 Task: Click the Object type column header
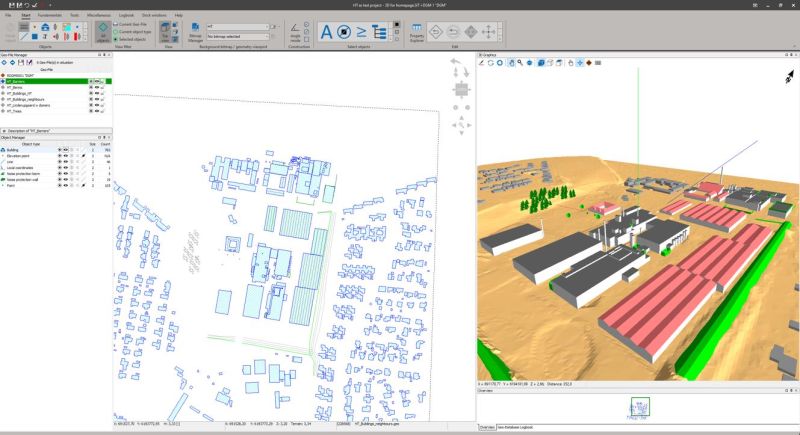[x=31, y=144]
